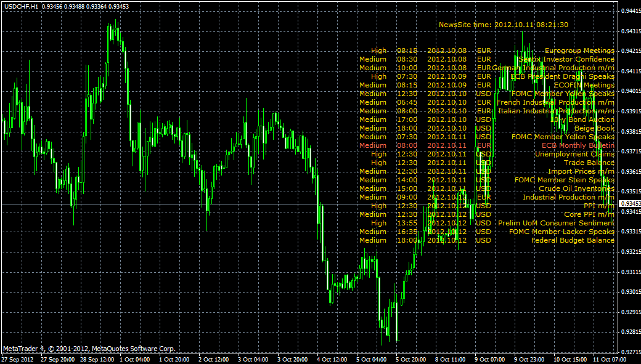Screen dimensions: 641x364
Task: Click FOMC Member Stein Speaks event
Action: point(564,180)
